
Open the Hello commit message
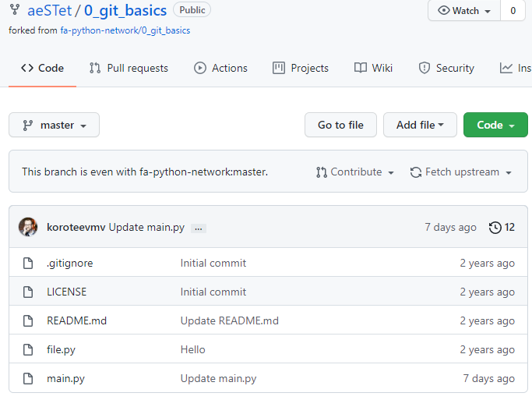pyautogui.click(x=192, y=350)
